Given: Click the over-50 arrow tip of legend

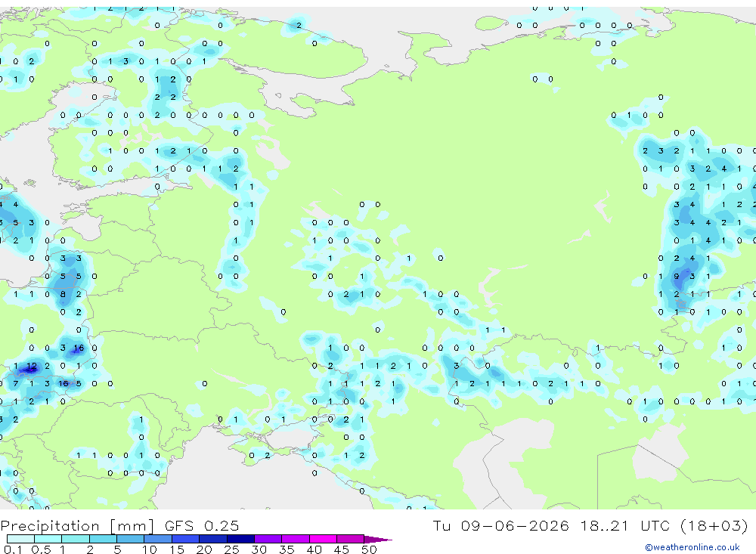Looking at the screenshot, I should (x=378, y=539).
